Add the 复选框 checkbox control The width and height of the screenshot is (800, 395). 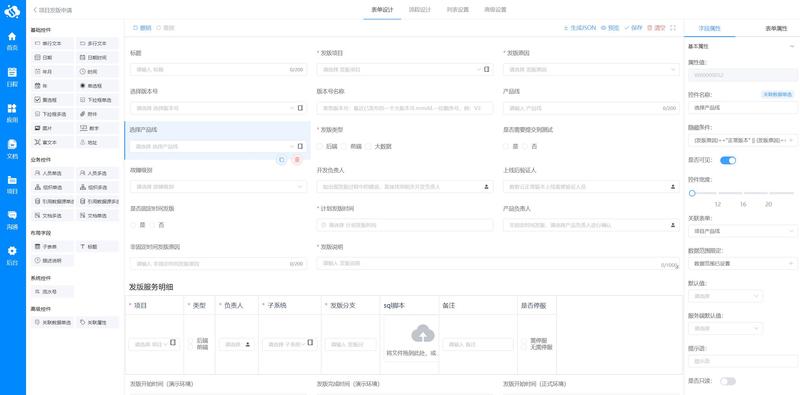pos(52,100)
